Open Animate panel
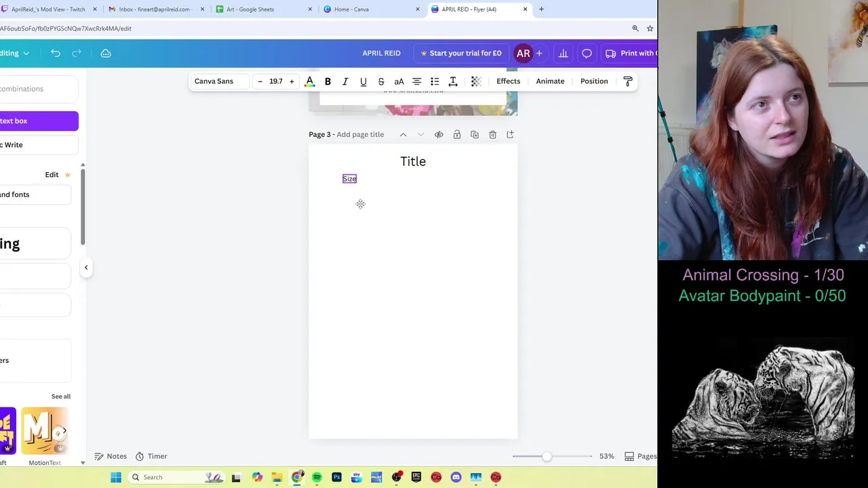Image resolution: width=868 pixels, height=488 pixels. click(550, 81)
